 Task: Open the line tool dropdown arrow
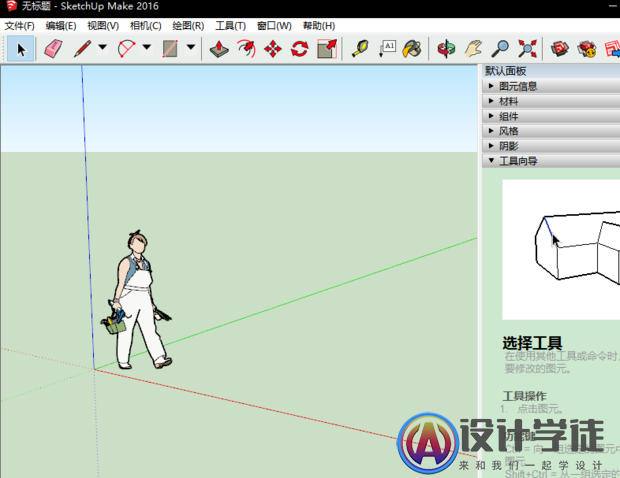103,47
